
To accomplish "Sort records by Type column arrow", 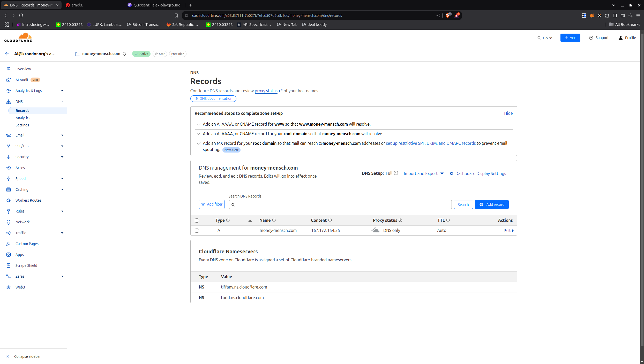I will [250, 221].
